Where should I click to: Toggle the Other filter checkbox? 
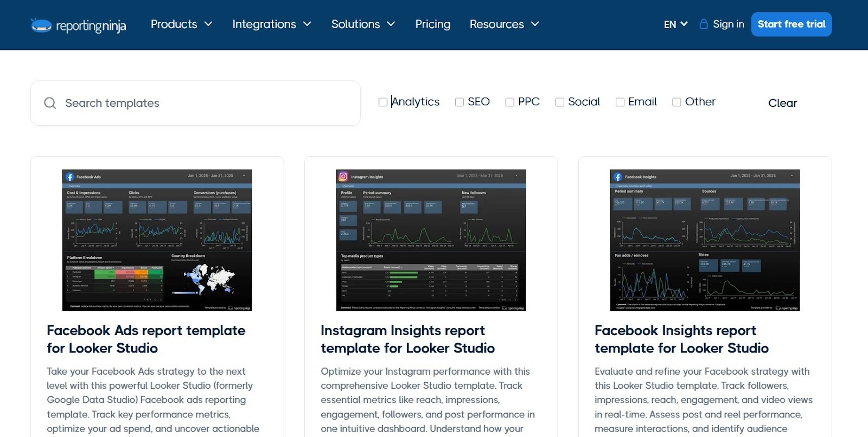pos(676,102)
